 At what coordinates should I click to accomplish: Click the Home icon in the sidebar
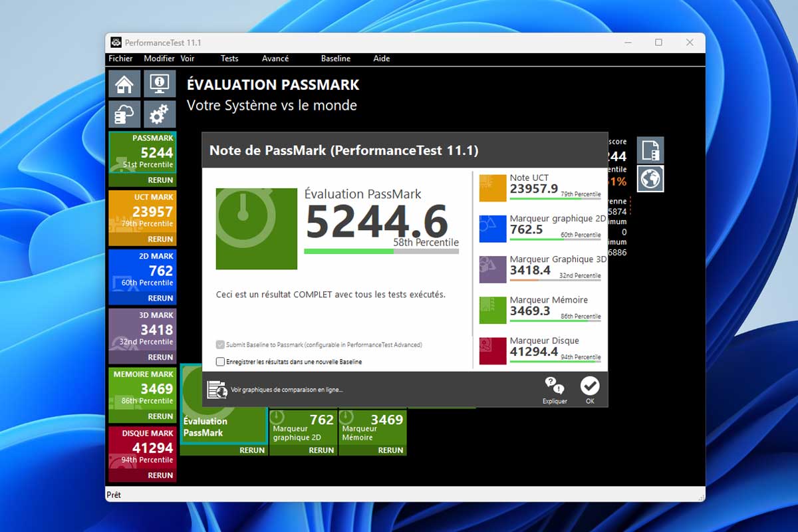coord(124,84)
